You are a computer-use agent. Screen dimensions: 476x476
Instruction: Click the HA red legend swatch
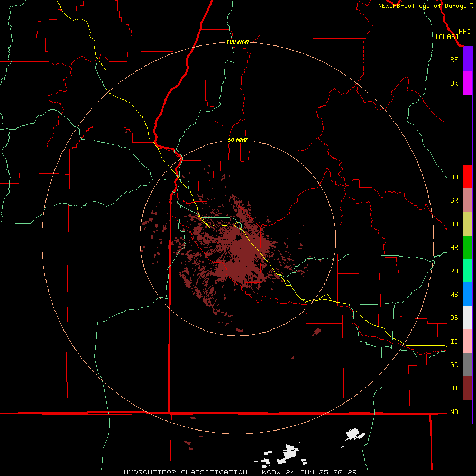point(467,177)
